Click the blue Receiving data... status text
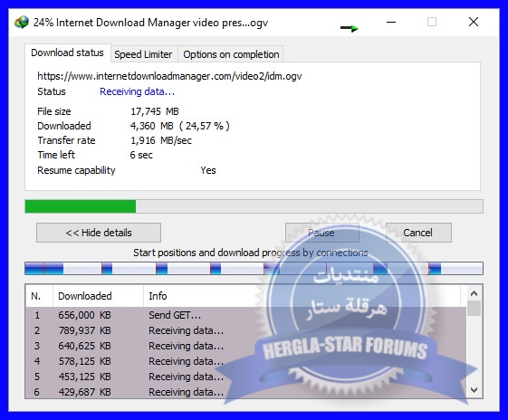This screenshot has width=508, height=420. coord(137,92)
